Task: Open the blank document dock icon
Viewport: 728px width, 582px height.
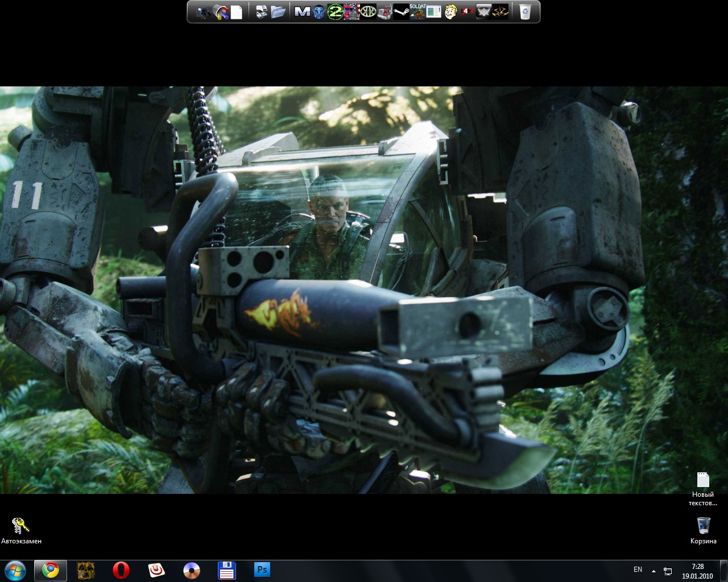Action: [237, 11]
